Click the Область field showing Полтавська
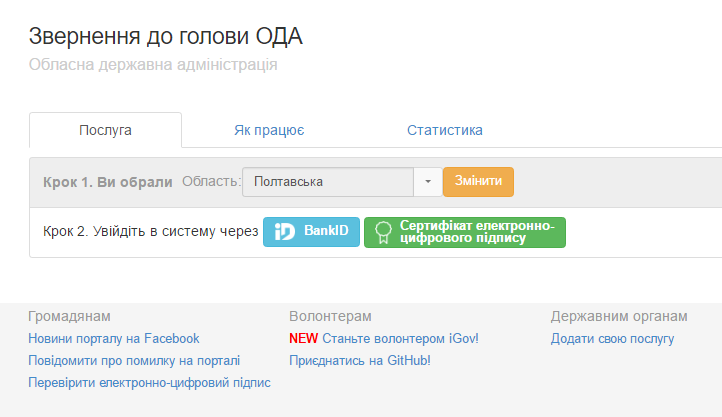The width and height of the screenshot is (722, 417). point(327,182)
